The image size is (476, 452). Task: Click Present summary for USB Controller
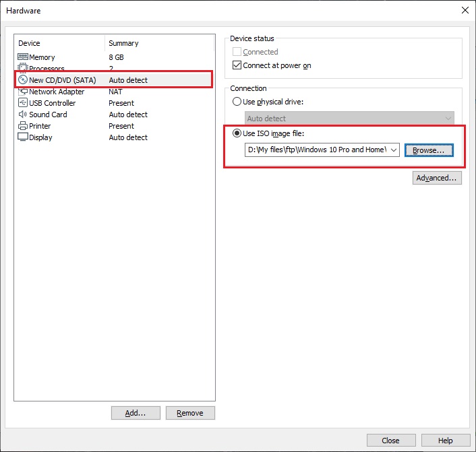tap(121, 103)
